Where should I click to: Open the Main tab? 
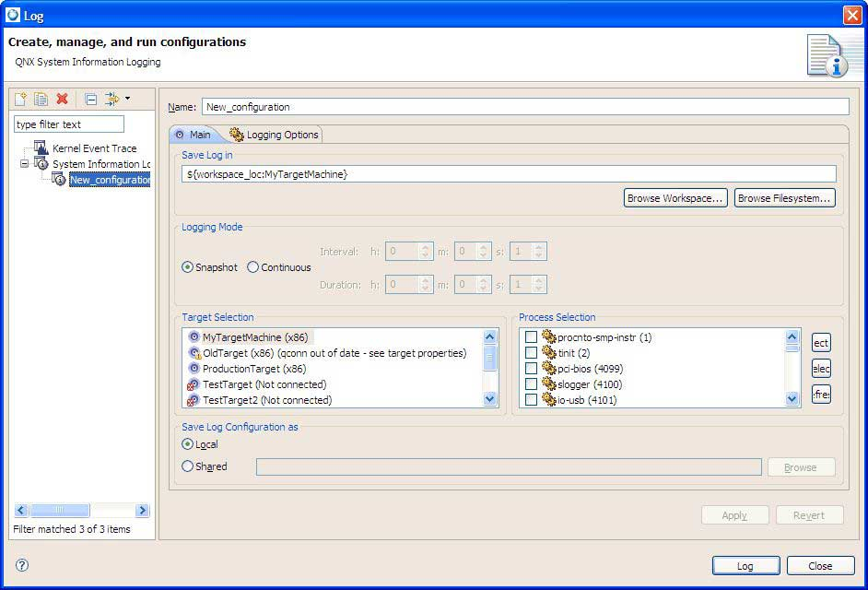point(193,135)
